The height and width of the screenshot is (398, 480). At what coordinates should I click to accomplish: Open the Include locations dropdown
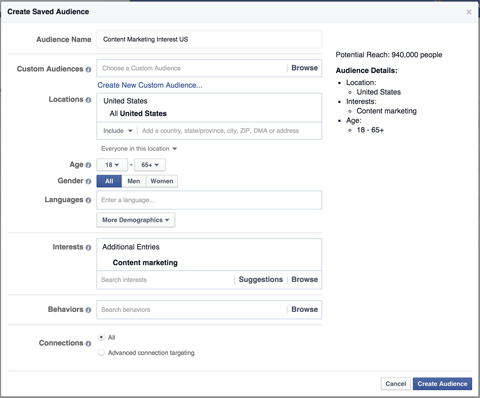118,131
